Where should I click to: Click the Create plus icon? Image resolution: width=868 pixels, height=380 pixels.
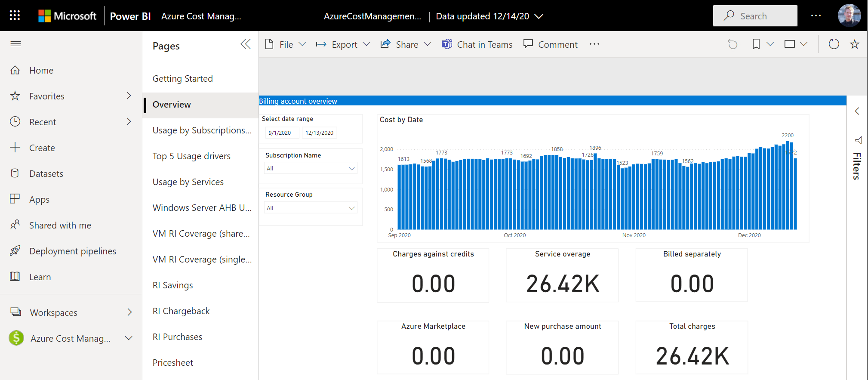(15, 147)
